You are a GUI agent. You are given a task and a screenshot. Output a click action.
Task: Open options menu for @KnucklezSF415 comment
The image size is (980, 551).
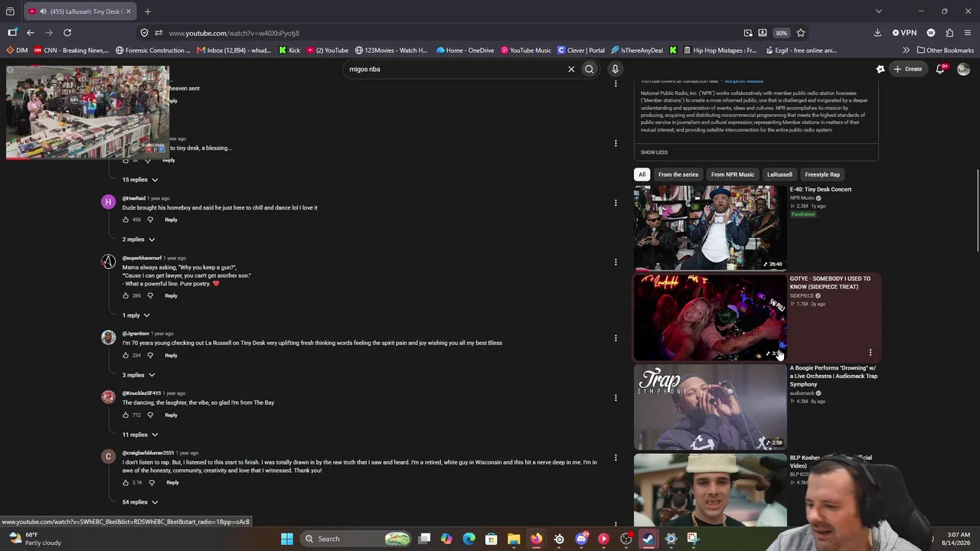[x=616, y=397]
